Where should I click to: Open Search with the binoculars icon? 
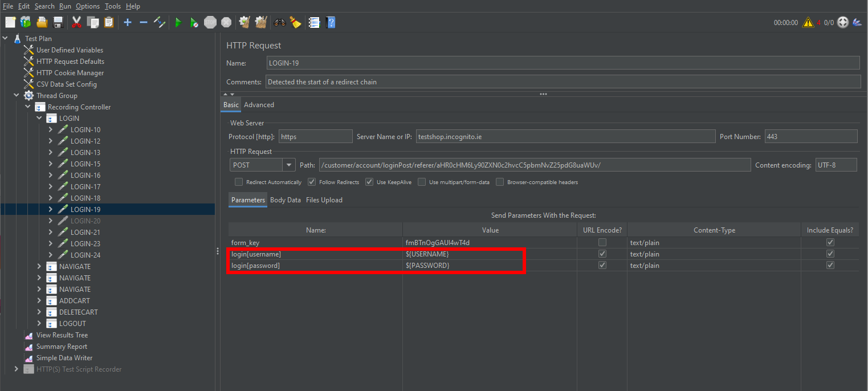[280, 22]
